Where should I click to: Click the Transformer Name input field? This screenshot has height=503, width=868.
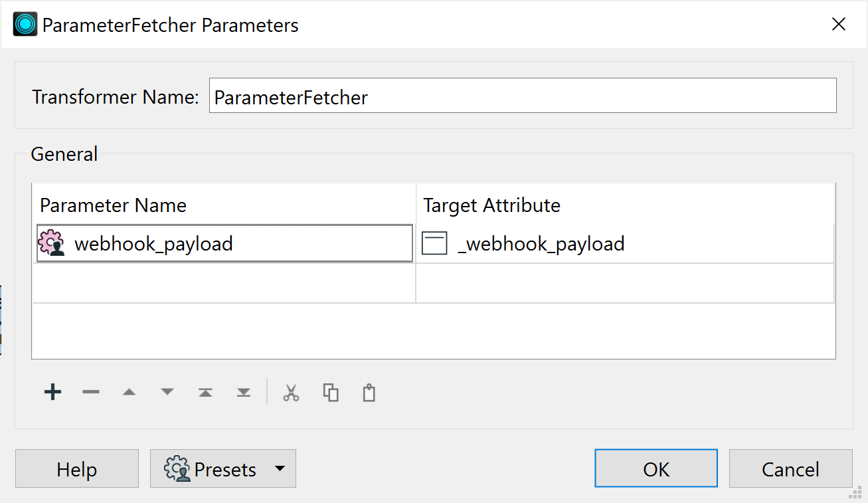point(523,96)
